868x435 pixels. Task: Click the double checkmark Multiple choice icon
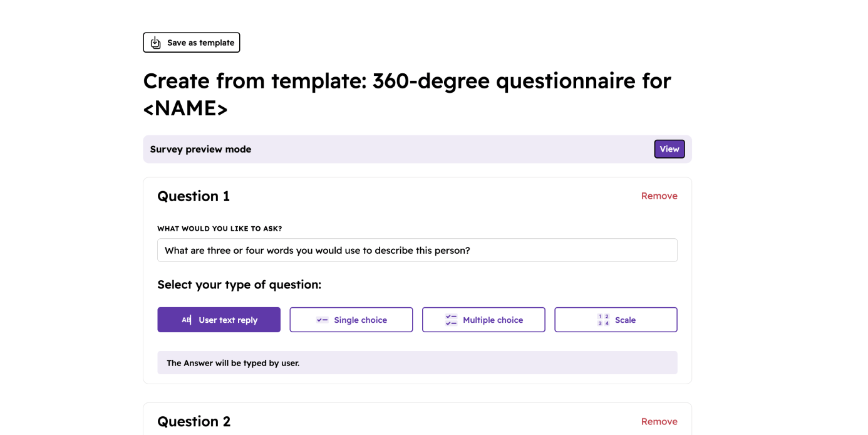[x=451, y=320]
